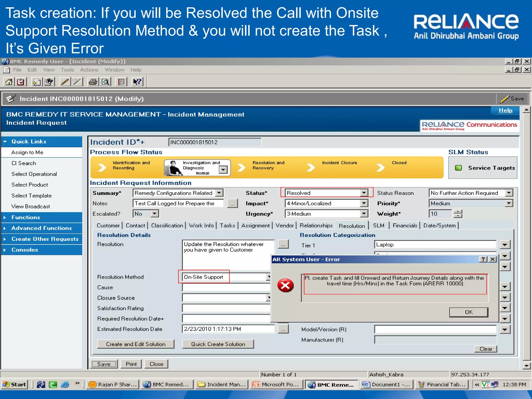The image size is (532, 399).
Task: Click the Quick Create Solution button
Action: 218,344
